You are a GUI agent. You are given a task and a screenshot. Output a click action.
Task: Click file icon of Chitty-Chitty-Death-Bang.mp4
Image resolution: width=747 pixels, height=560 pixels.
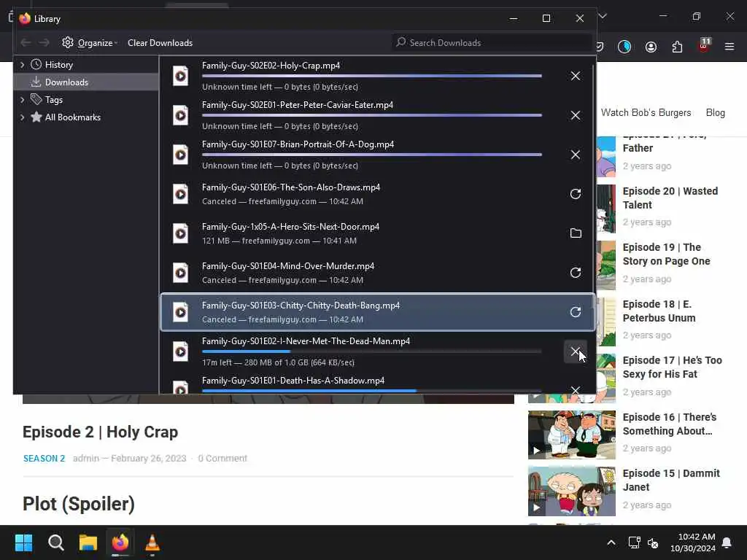(x=180, y=312)
